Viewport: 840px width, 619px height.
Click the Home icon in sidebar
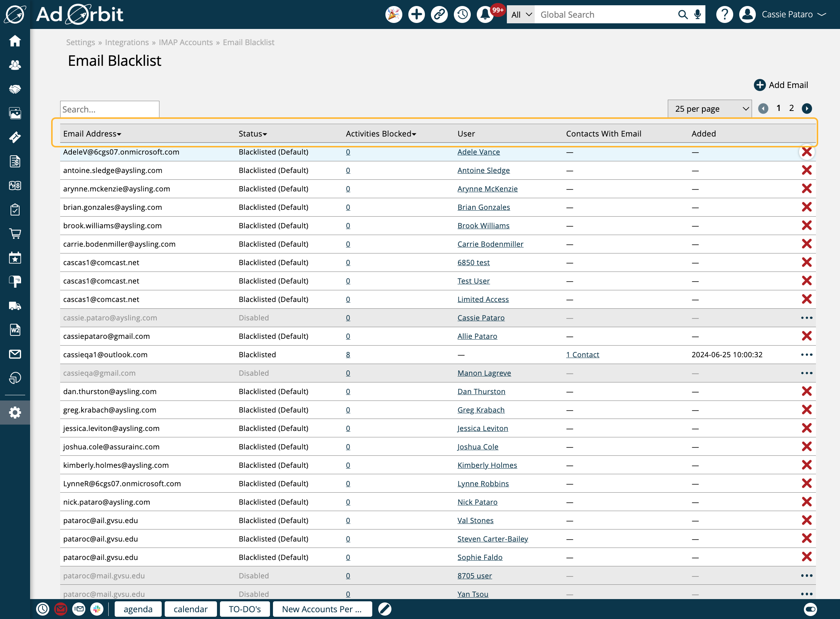pyautogui.click(x=15, y=41)
